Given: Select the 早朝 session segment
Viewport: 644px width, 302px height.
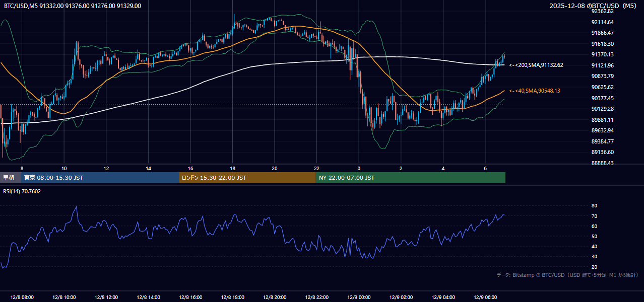Looking at the screenshot, I should coord(11,178).
